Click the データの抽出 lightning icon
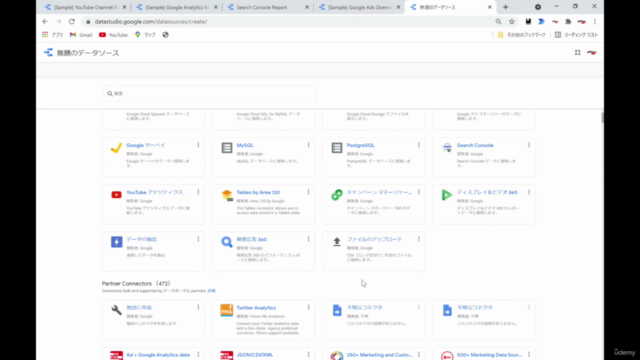The height and width of the screenshot is (360, 640). 116,242
